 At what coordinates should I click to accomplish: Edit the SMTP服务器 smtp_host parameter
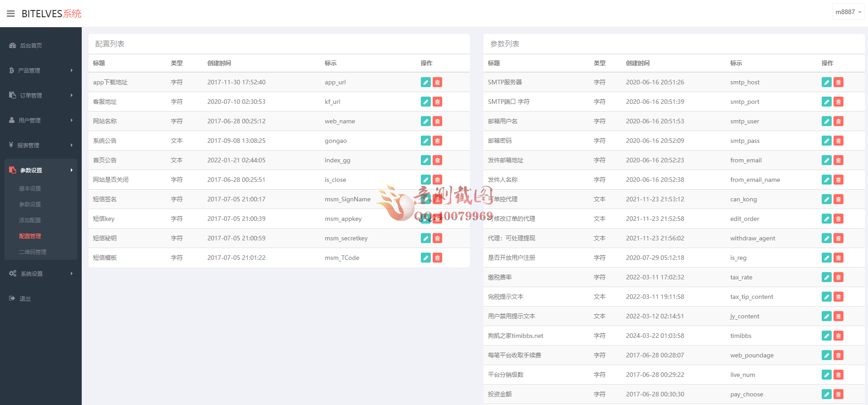[826, 82]
